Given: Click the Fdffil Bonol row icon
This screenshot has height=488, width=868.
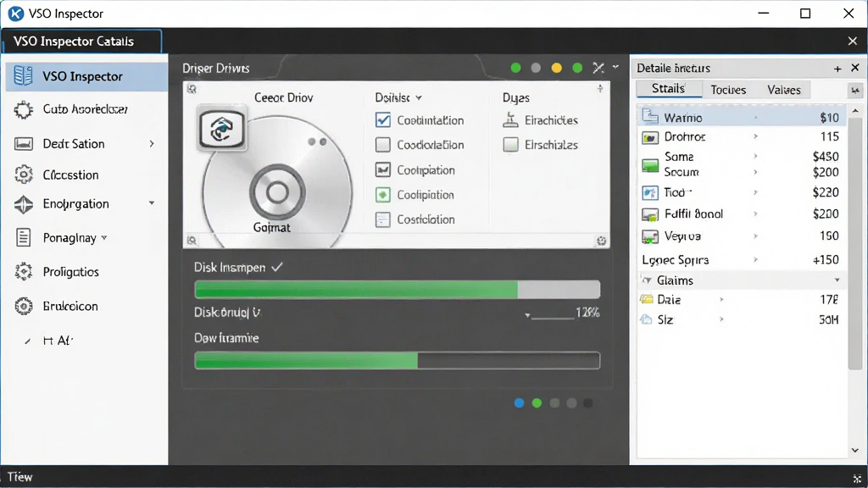Looking at the screenshot, I should [650, 214].
